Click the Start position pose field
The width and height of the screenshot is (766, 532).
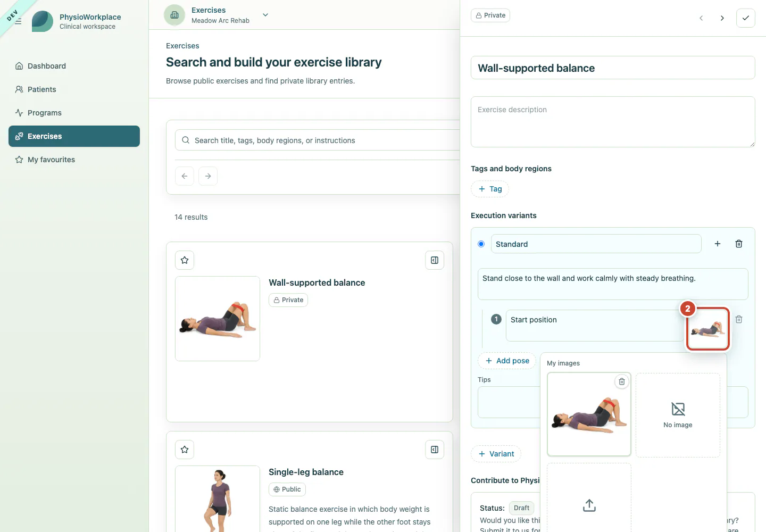(x=594, y=326)
